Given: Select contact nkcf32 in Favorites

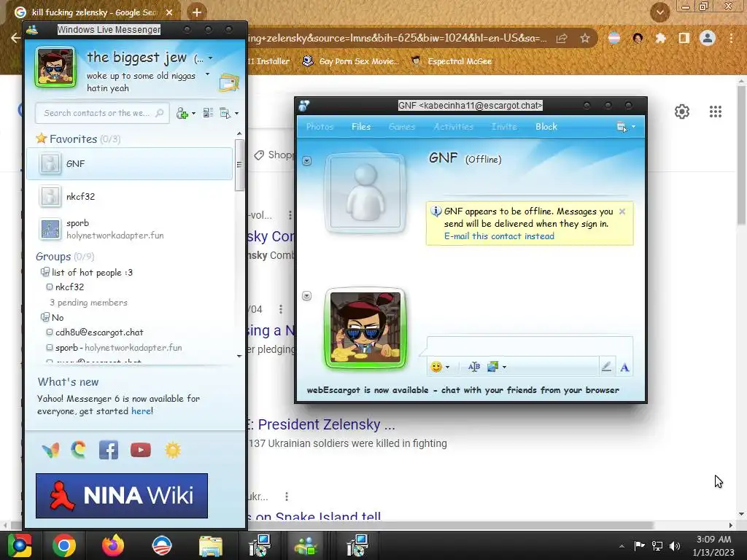Looking at the screenshot, I should 129,196.
